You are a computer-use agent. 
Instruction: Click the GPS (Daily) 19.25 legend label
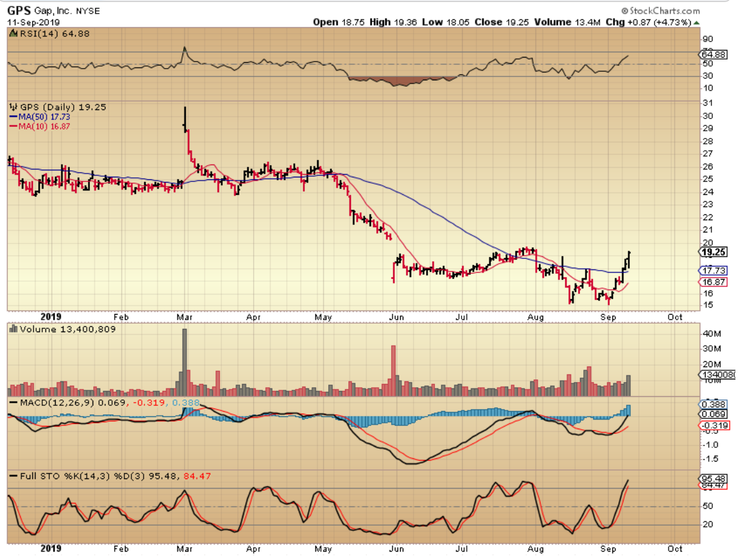tap(63, 107)
